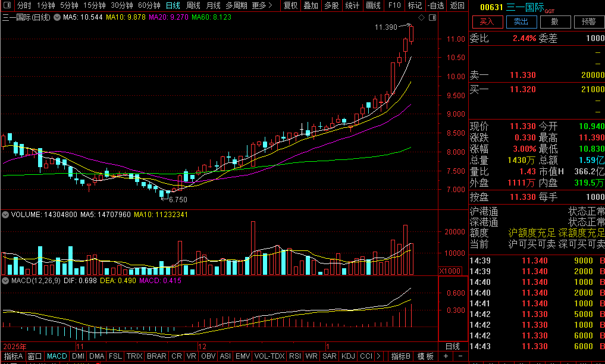605x364 pixels.
Task: Select the 60分钟 timeframe
Action: pos(149,5)
